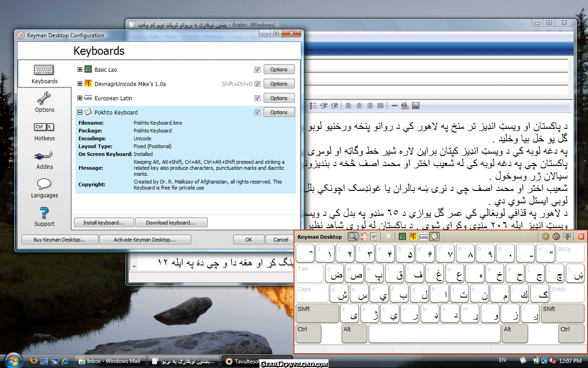588x368 pixels.
Task: Click the left Shift key on on-screen keyboard
Action: [317, 313]
